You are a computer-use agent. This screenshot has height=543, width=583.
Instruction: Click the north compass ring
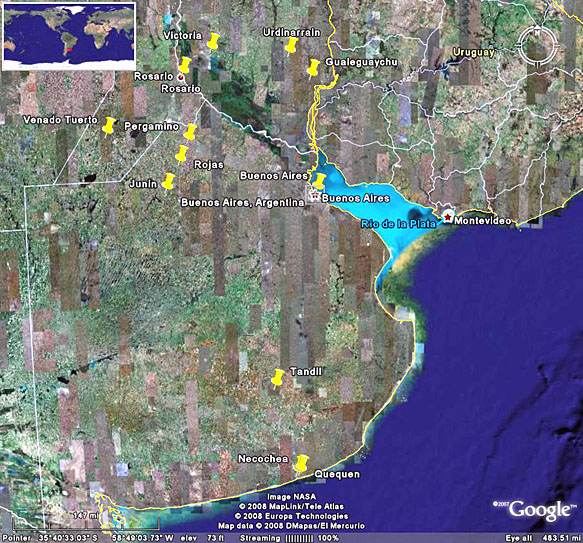(537, 47)
